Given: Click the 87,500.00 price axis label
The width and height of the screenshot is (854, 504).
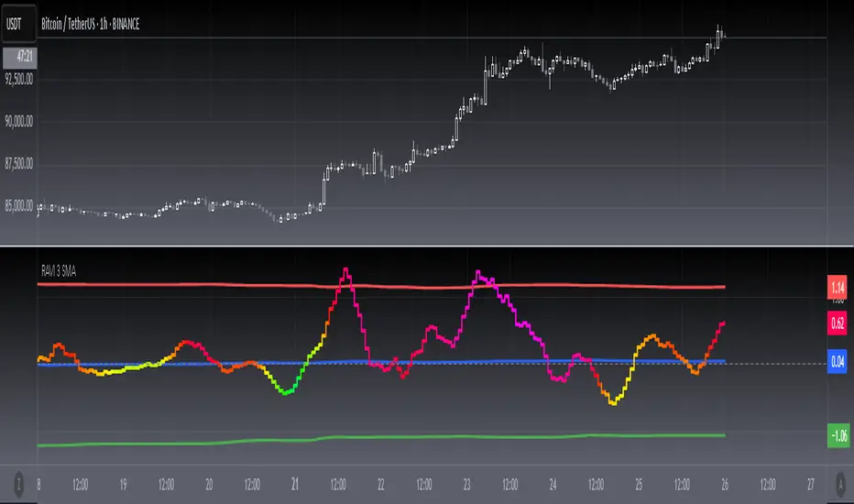Looking at the screenshot, I should pyautogui.click(x=19, y=164).
